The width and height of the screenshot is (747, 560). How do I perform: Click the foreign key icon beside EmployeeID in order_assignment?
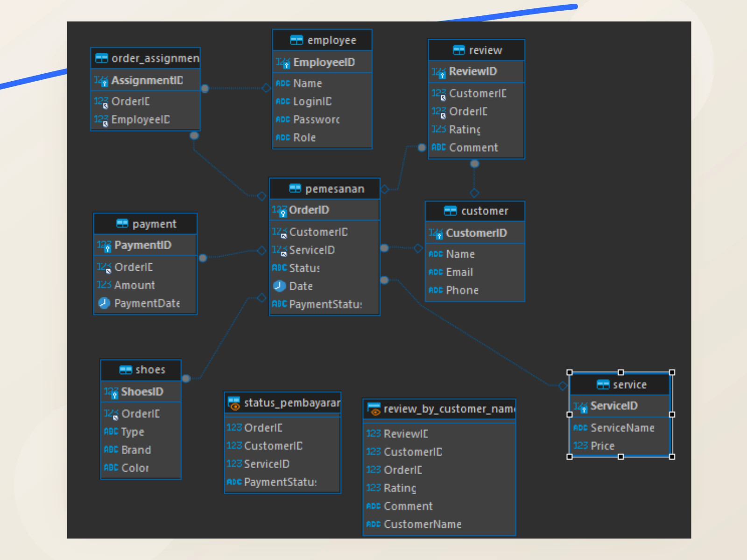101,120
